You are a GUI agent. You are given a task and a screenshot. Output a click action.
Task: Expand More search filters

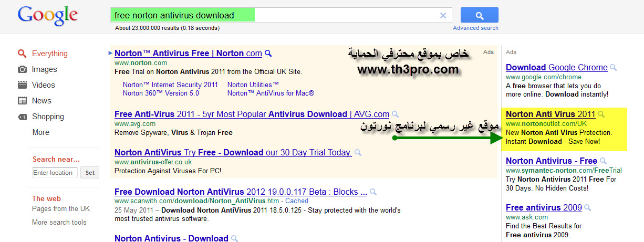[x=40, y=132]
